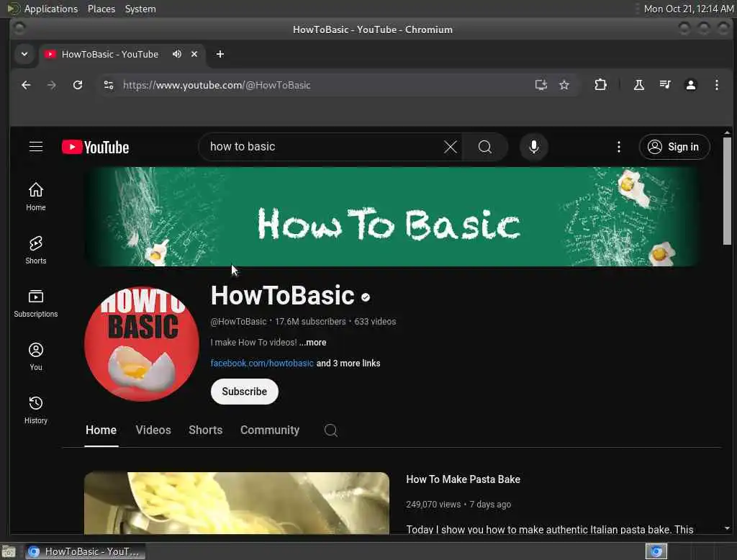The image size is (737, 560).
Task: Open facebook.com/howtobasic link
Action: click(x=262, y=363)
